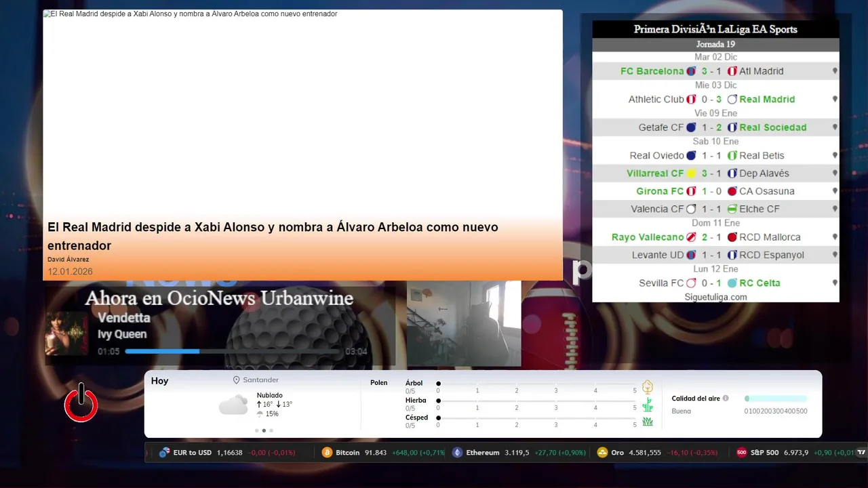Screen dimensions: 868x488
Task: Click the Ethereum icon in ticker
Action: [x=457, y=453]
